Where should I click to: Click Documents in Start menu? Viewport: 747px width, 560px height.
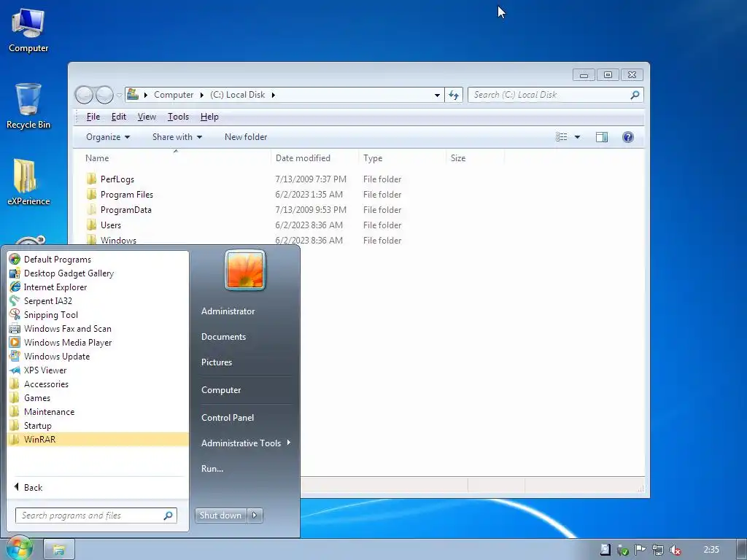[223, 337]
